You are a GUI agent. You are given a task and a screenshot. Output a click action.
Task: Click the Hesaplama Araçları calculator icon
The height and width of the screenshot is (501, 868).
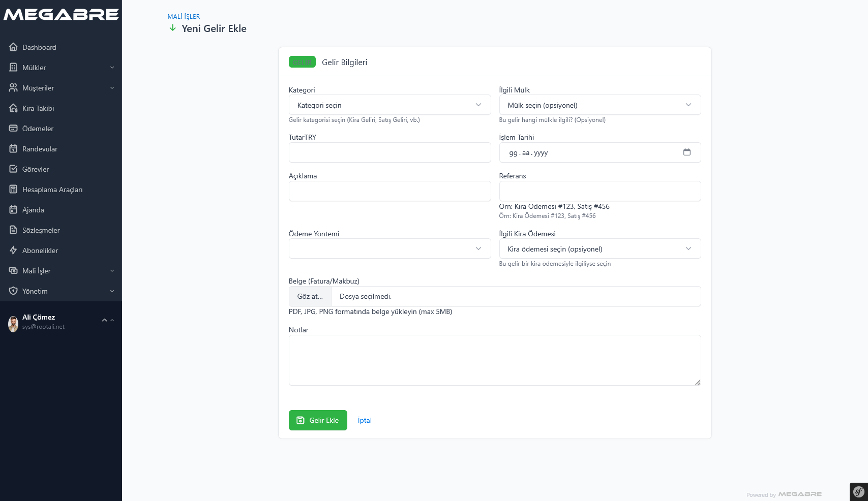[x=13, y=190]
